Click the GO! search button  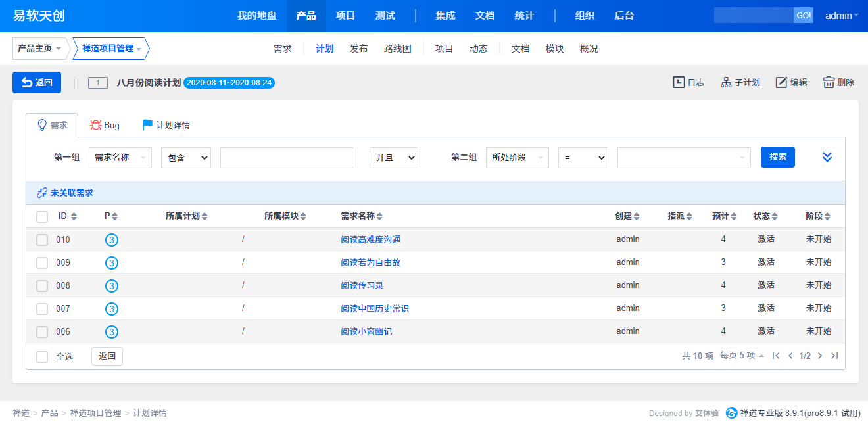tap(804, 16)
